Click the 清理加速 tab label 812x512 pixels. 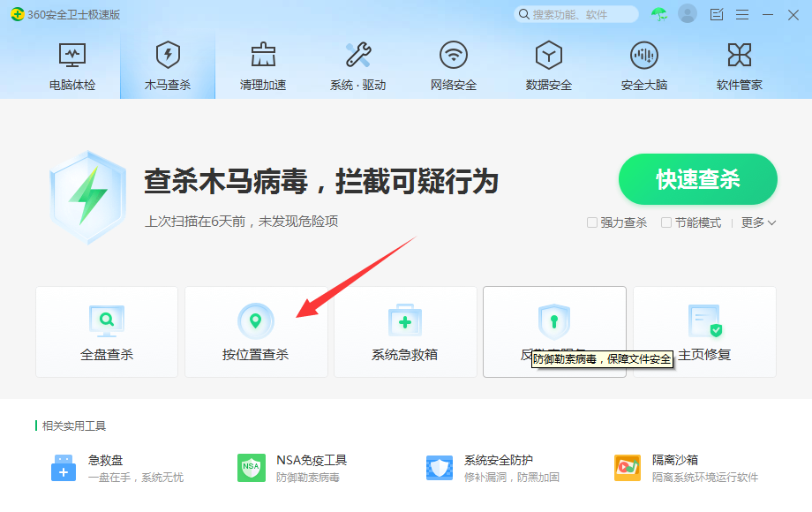tap(263, 85)
